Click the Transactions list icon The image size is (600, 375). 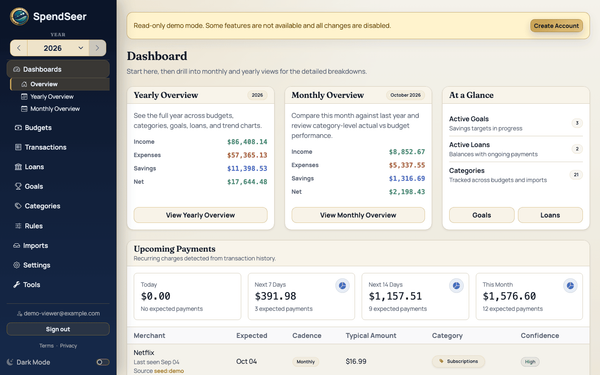pyautogui.click(x=18, y=147)
